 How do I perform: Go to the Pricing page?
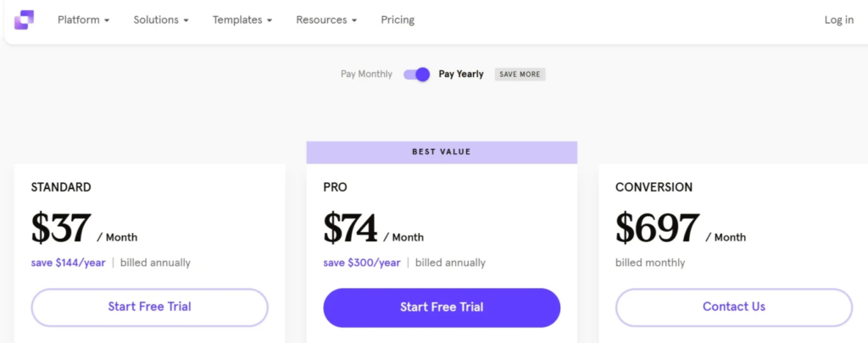pyautogui.click(x=398, y=20)
